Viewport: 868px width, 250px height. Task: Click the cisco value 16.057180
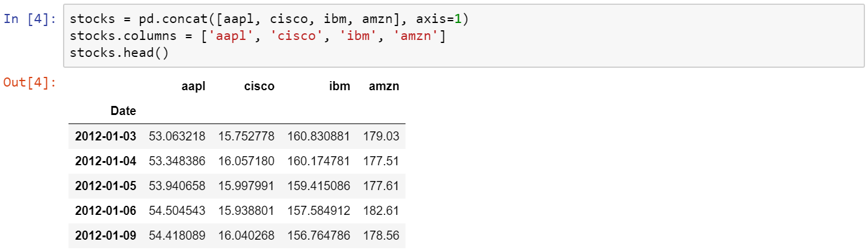click(246, 161)
